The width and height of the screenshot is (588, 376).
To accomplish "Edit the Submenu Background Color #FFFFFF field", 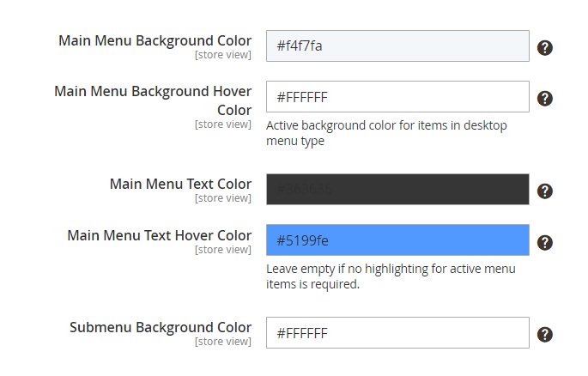I will click(x=397, y=333).
